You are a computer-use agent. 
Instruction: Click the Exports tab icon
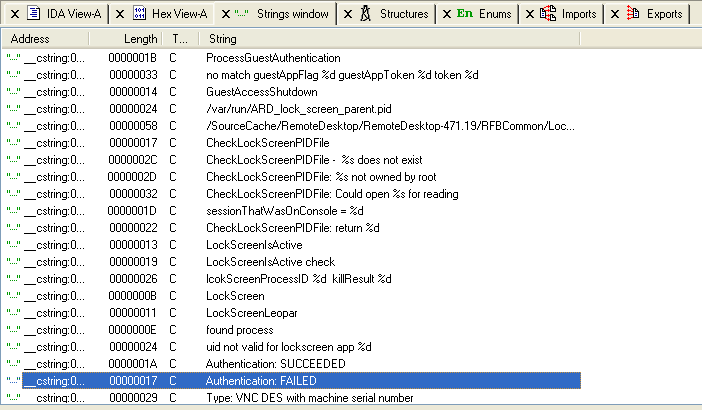[x=633, y=13]
